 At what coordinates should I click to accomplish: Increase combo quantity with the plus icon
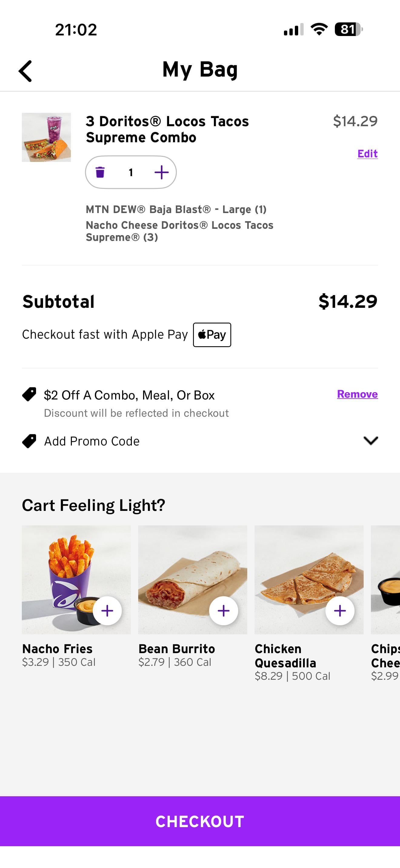click(161, 172)
